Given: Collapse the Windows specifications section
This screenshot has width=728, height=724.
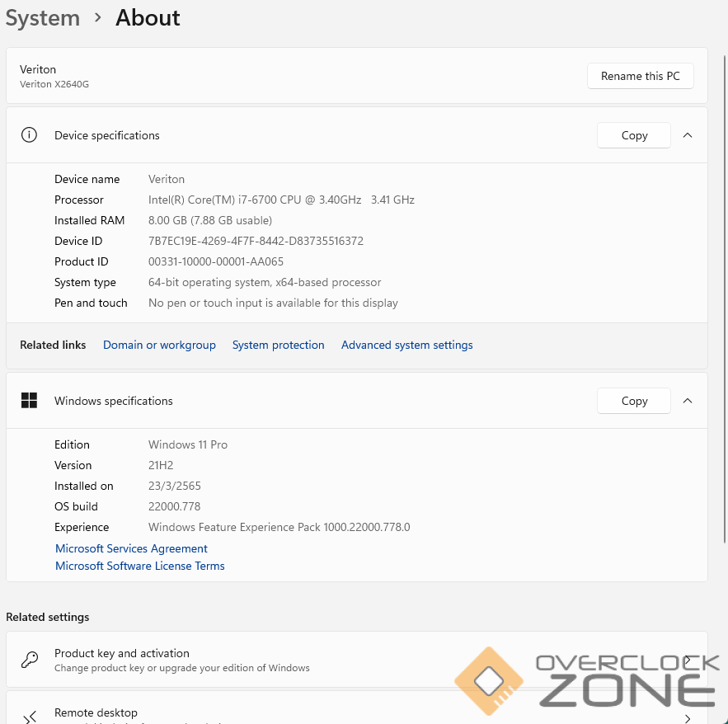Looking at the screenshot, I should [688, 401].
